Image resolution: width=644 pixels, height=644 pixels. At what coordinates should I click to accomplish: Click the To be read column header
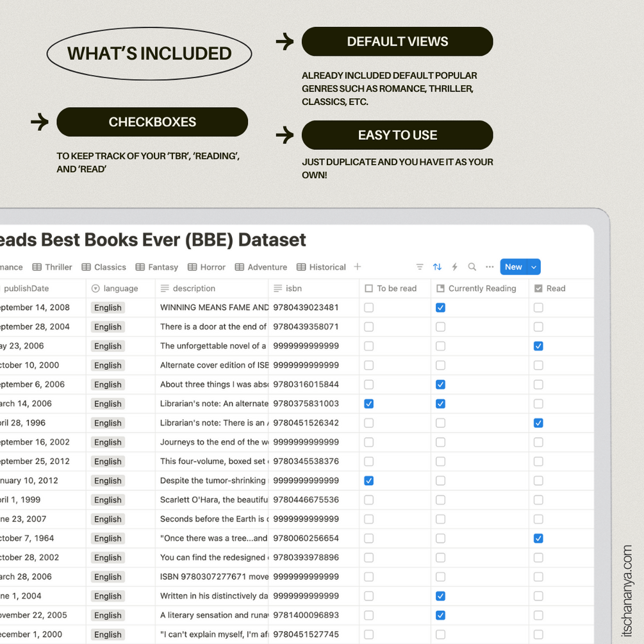[x=395, y=288]
